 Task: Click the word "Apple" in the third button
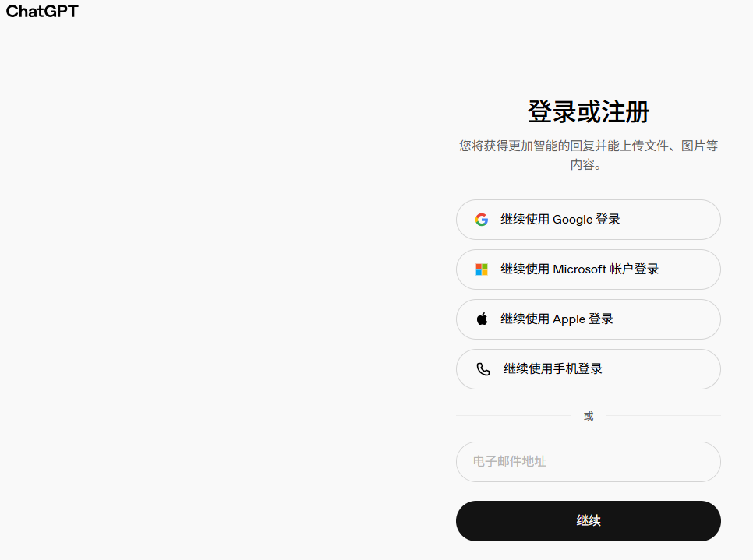coord(569,319)
